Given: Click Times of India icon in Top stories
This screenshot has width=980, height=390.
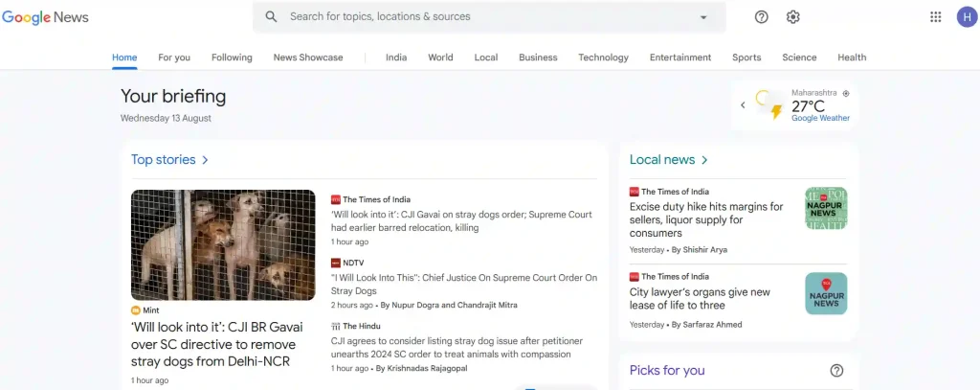Looking at the screenshot, I should click(x=336, y=199).
